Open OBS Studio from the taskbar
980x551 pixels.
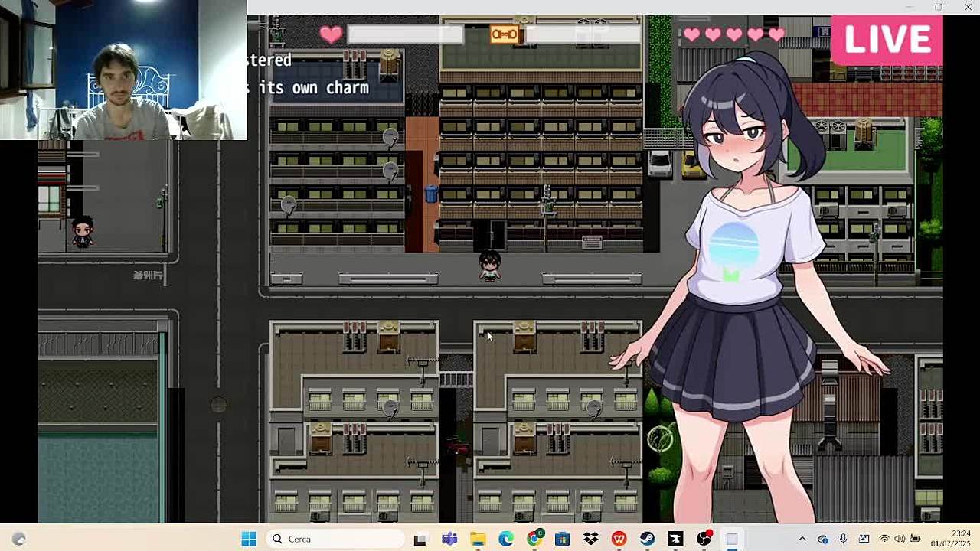[x=704, y=540]
